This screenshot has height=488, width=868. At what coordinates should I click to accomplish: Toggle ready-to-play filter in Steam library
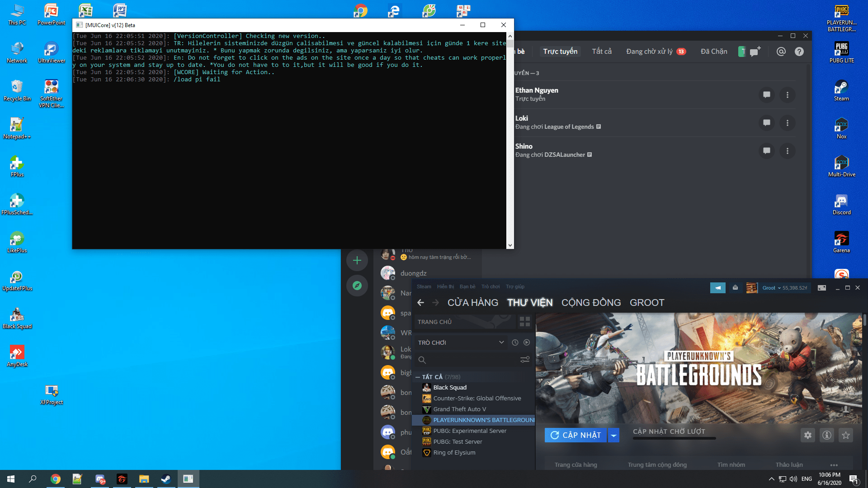(x=527, y=343)
